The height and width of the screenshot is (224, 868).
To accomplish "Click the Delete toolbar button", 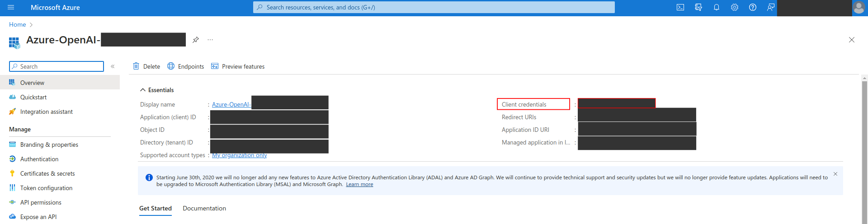I will (146, 66).
